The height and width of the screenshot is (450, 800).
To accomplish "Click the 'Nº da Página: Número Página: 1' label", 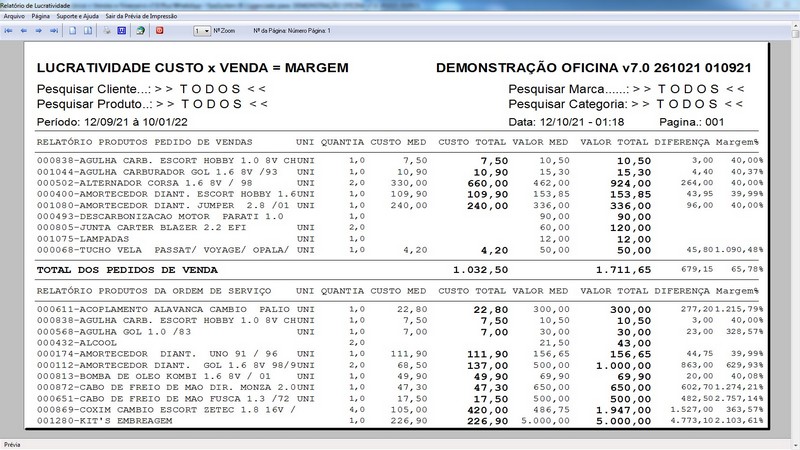I will pos(292,31).
